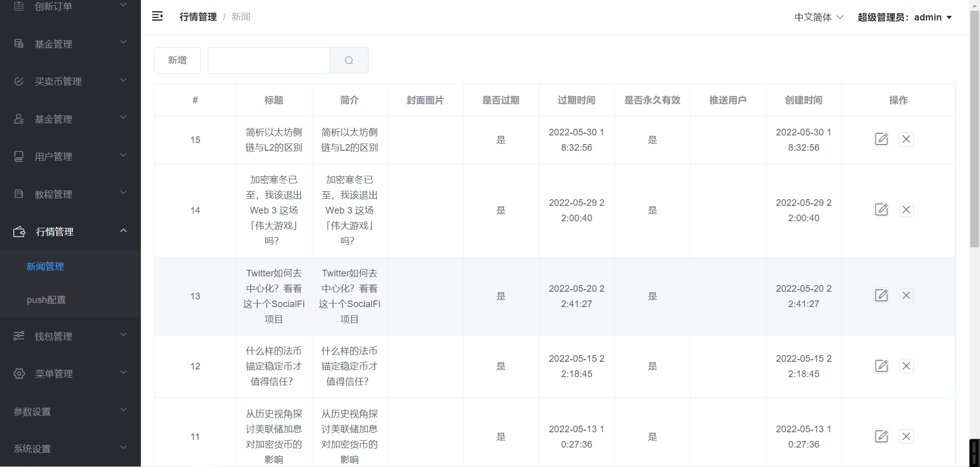Open the push配置 submenu item
Image resolution: width=980 pixels, height=467 pixels.
pos(46,300)
